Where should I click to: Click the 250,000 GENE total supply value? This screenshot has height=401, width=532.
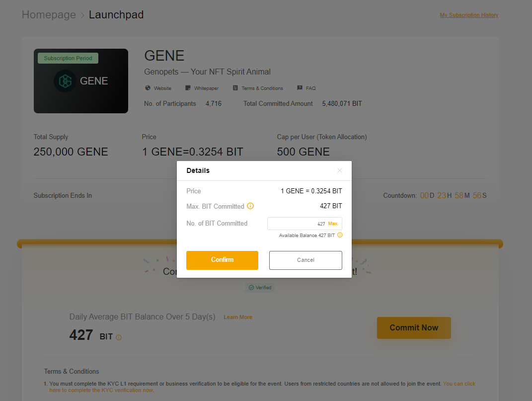tap(71, 152)
